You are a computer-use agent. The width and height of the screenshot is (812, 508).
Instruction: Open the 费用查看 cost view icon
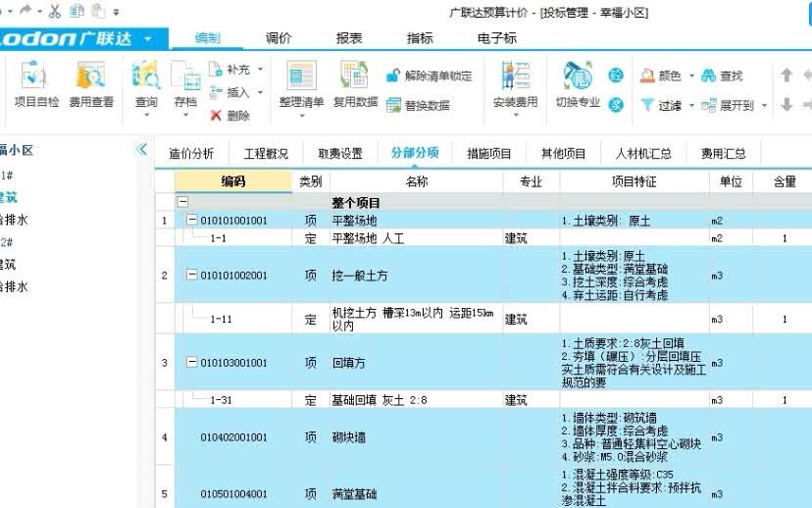click(90, 76)
